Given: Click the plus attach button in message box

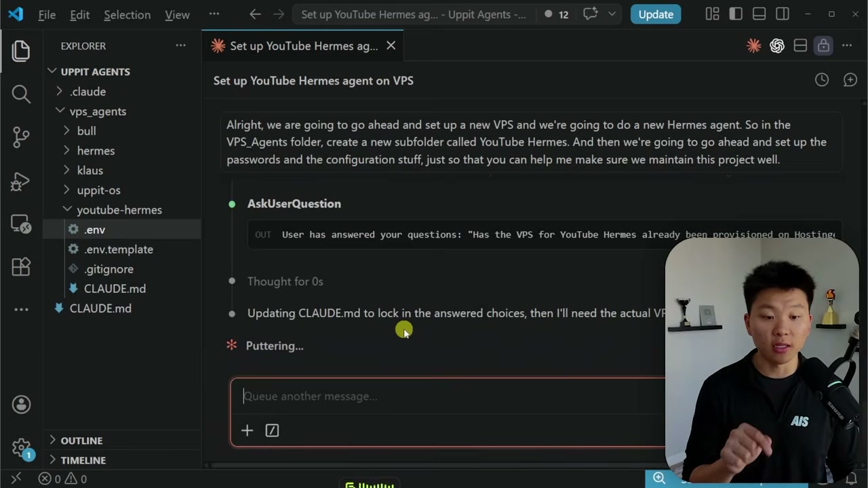Looking at the screenshot, I should tap(247, 430).
